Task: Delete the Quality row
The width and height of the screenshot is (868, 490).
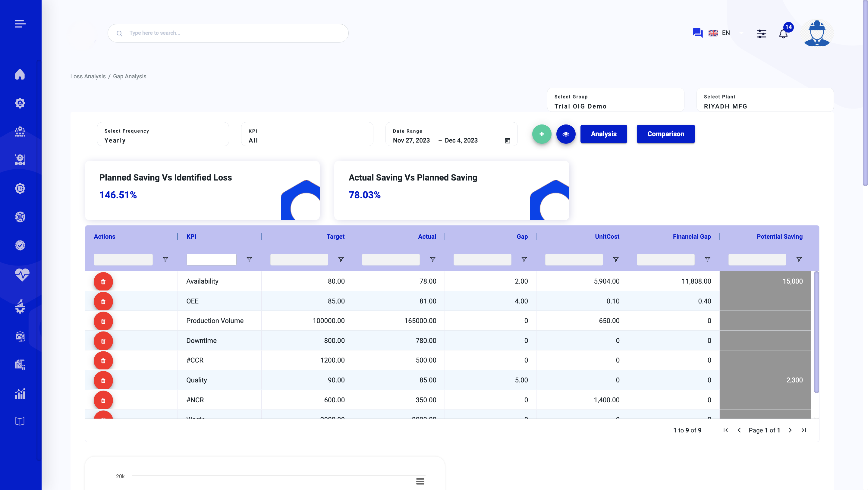Action: coord(103,381)
